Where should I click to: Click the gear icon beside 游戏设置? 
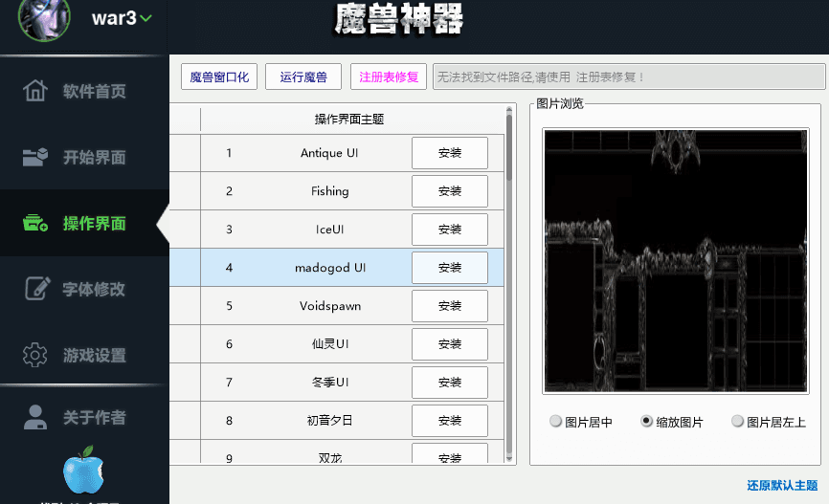pos(35,355)
